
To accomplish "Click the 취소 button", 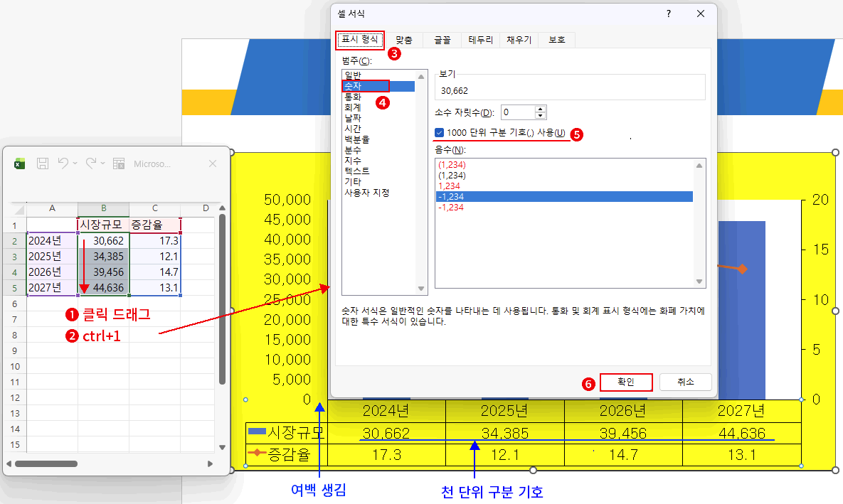I will 685,382.
